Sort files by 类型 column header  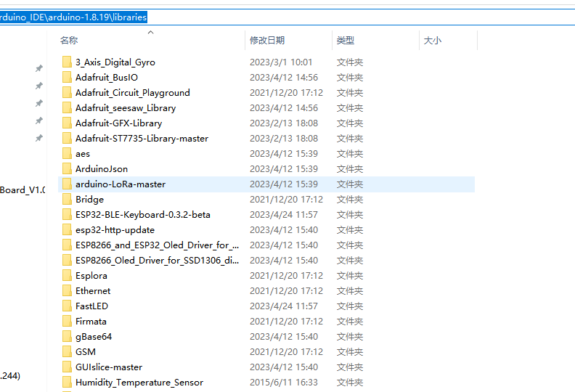(346, 41)
